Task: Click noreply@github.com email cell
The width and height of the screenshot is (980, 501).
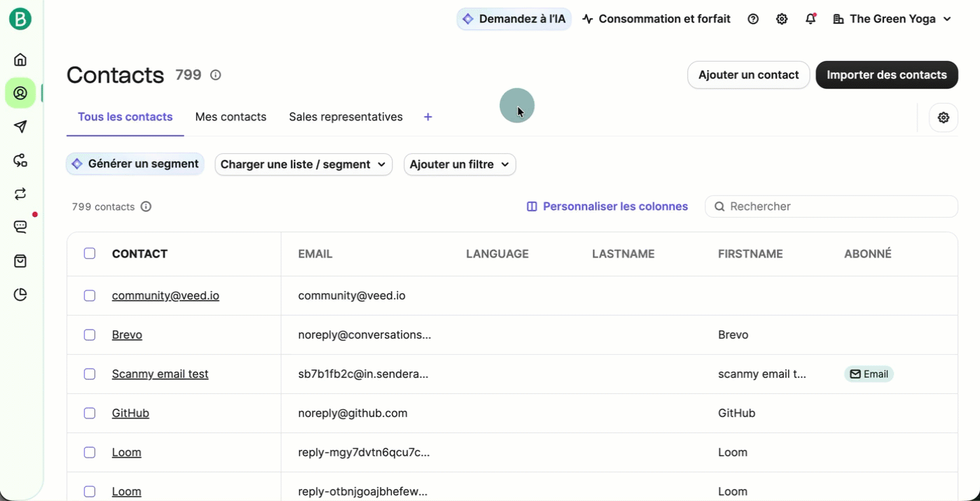Action: click(353, 413)
